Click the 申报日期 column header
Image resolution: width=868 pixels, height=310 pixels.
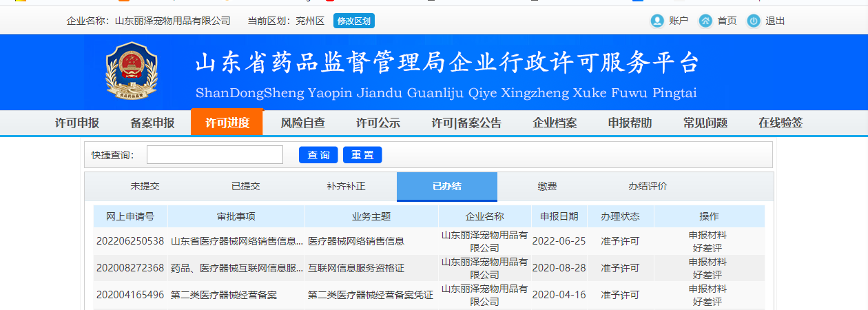[559, 216]
